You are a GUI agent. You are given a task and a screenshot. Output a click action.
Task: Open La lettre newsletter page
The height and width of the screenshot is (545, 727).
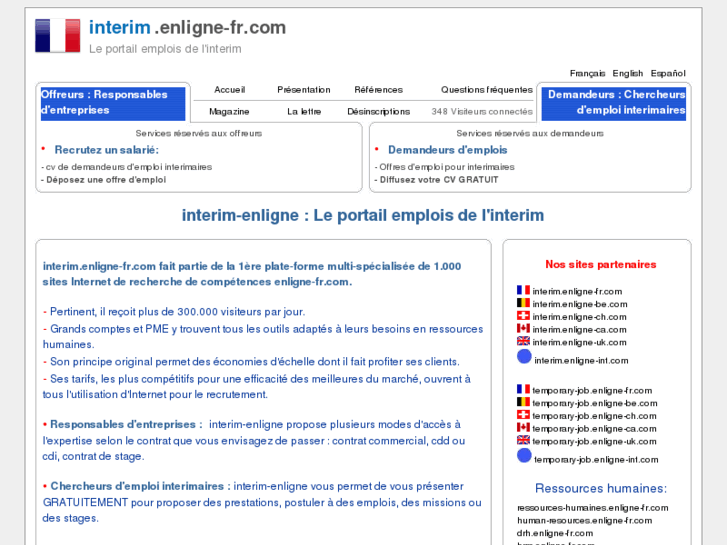[x=304, y=111]
